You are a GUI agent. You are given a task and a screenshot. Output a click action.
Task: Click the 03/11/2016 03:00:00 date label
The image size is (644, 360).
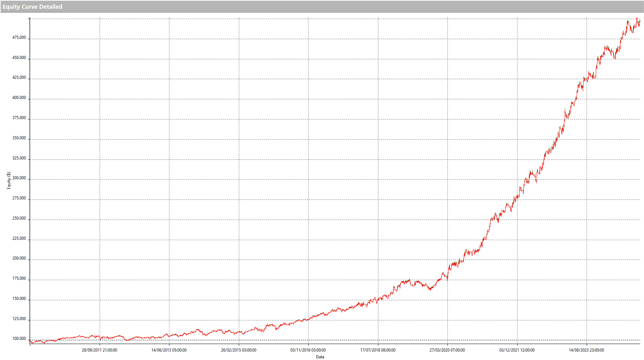(x=308, y=350)
